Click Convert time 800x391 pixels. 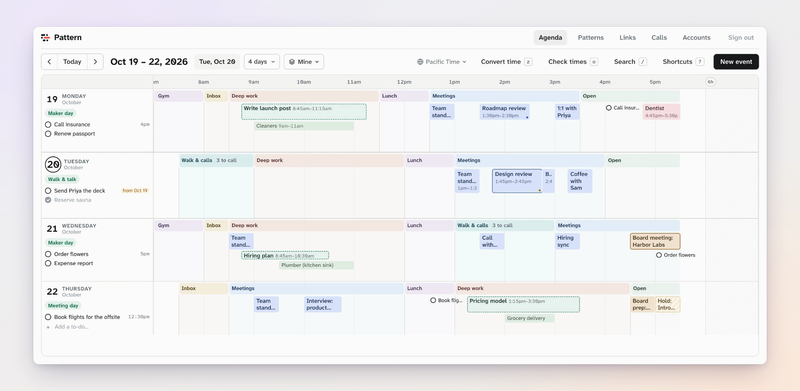[506, 62]
